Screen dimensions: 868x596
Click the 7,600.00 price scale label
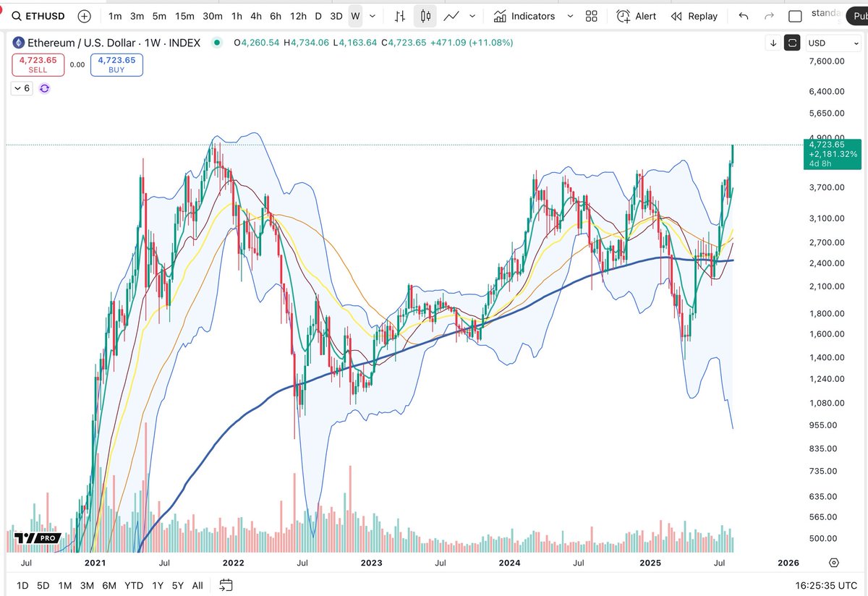827,61
